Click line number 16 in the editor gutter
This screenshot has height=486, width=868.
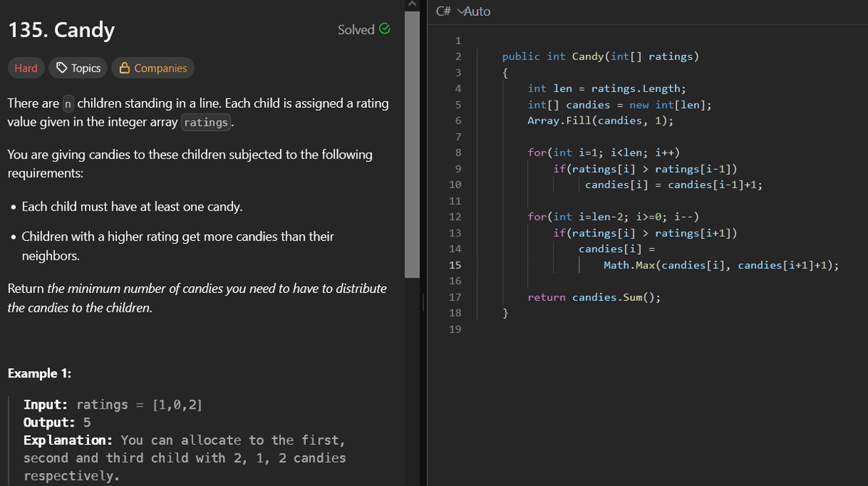456,281
